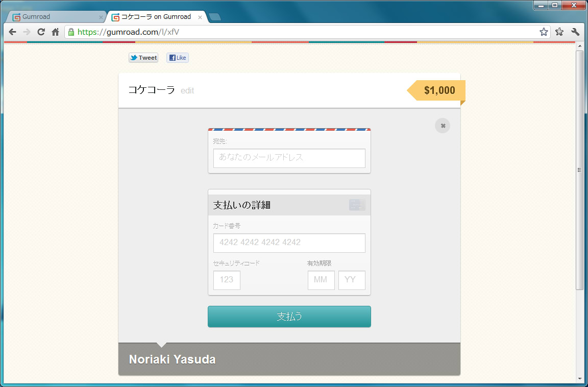Dismiss payment form with round x button
588x387 pixels.
(x=443, y=126)
